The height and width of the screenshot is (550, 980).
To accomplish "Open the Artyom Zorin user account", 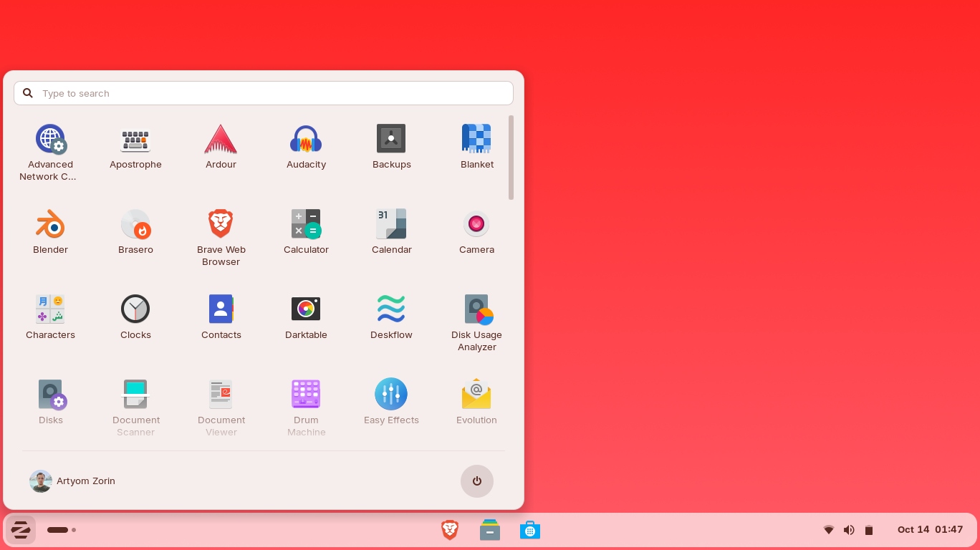I will click(72, 481).
